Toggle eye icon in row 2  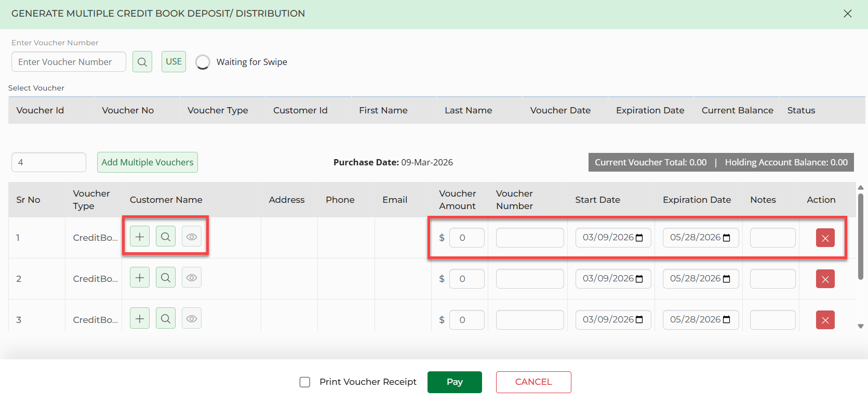[x=192, y=278]
